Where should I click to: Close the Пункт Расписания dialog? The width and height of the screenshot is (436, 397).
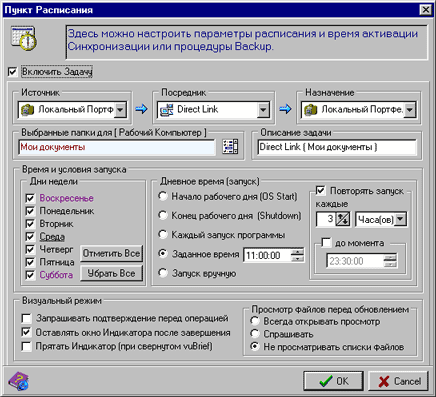pos(426,10)
